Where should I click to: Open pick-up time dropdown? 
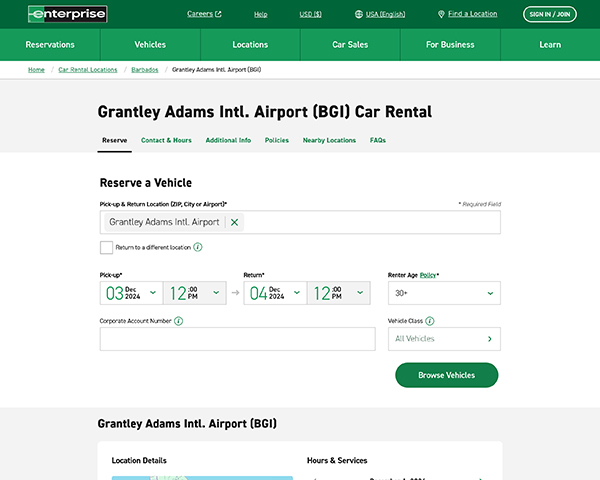coord(195,293)
